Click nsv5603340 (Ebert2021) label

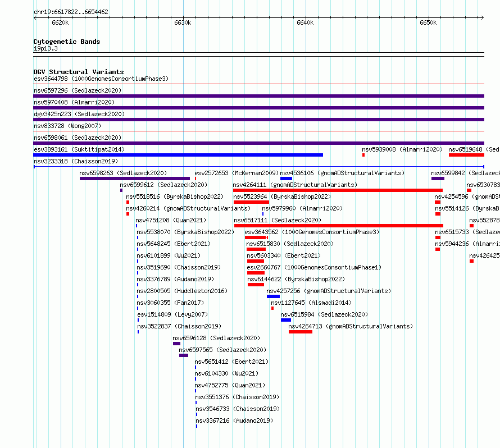point(284,255)
